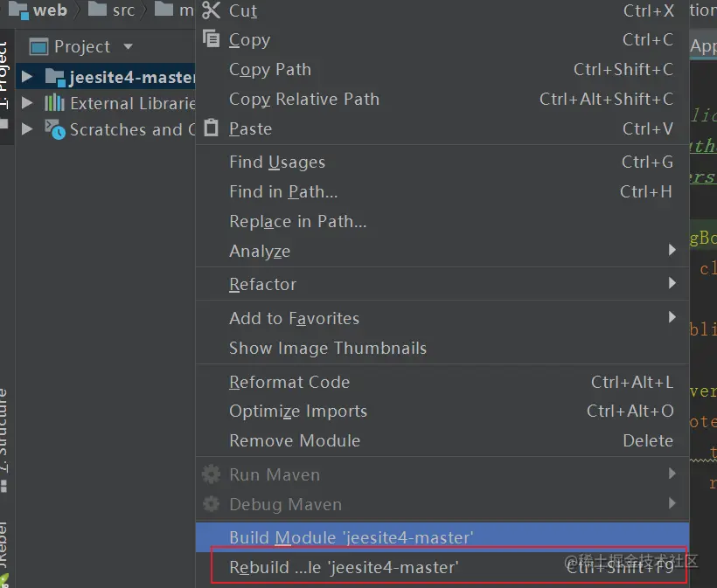Expand the Scratches and Consoles node
Viewport: 717px width, 588px height.
(x=27, y=129)
